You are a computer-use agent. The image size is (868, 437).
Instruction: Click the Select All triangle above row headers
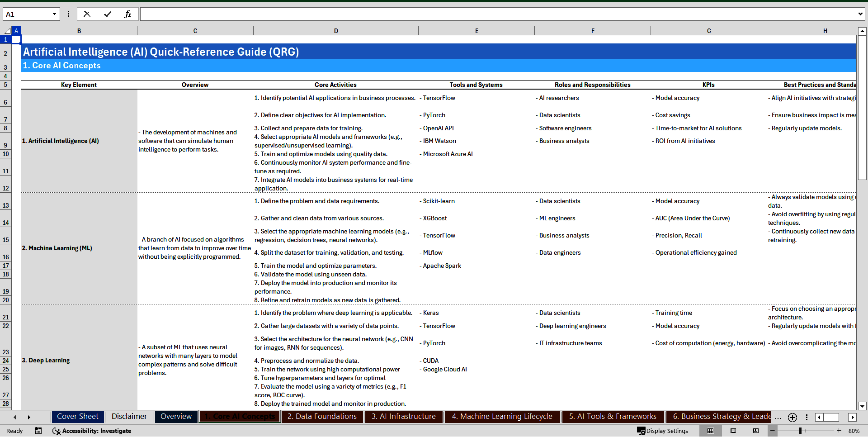(x=8, y=31)
